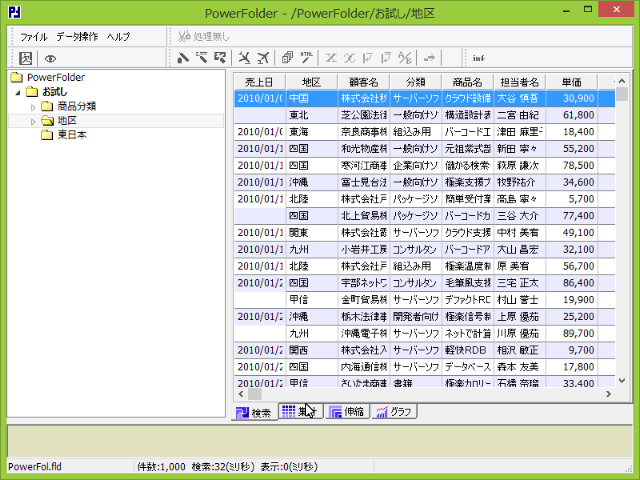The width and height of the screenshot is (640, 480).
Task: Click the A/B compare icon
Action: (404, 58)
